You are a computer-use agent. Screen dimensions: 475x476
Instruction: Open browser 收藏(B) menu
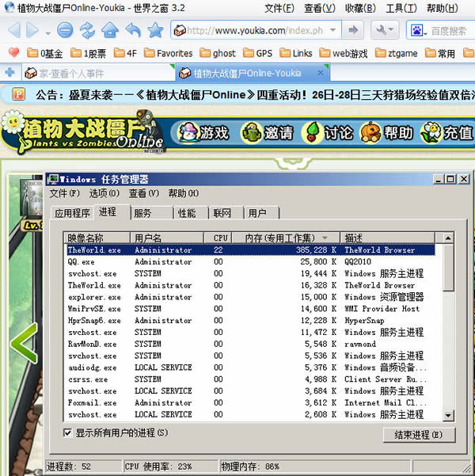coord(360,8)
